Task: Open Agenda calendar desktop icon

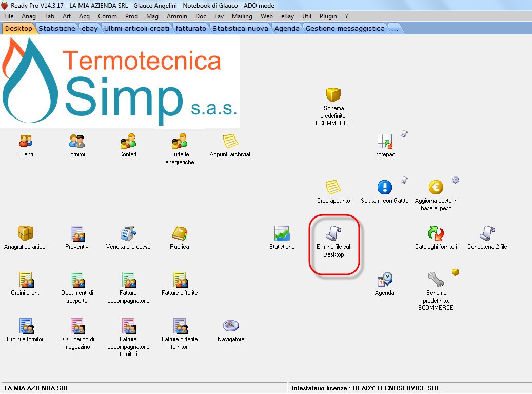Action: pos(385,280)
